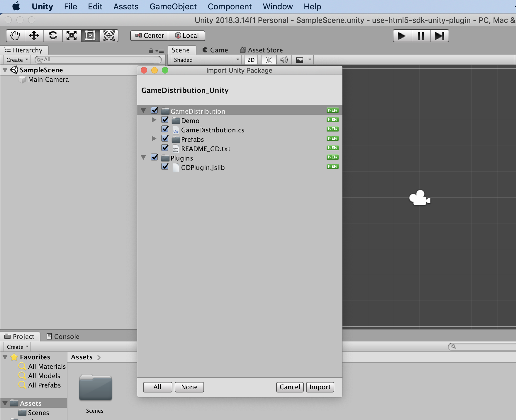Open the Shaded draw mode dropdown
Viewport: 516px width, 420px height.
point(206,60)
